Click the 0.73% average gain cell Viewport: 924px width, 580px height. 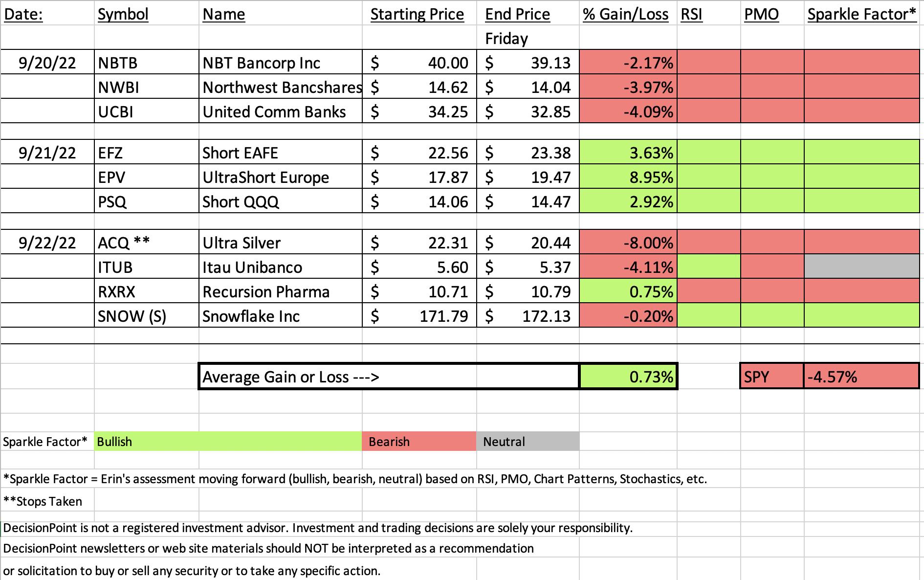(628, 377)
